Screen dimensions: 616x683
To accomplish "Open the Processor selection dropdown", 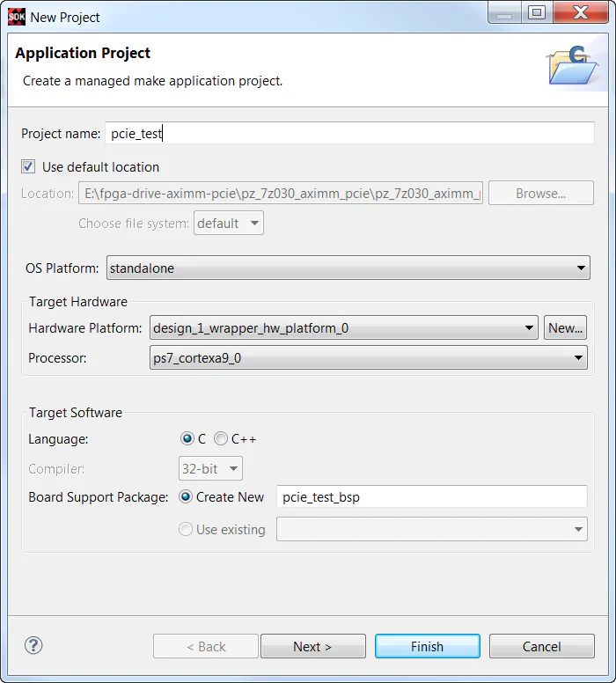I will [369, 359].
